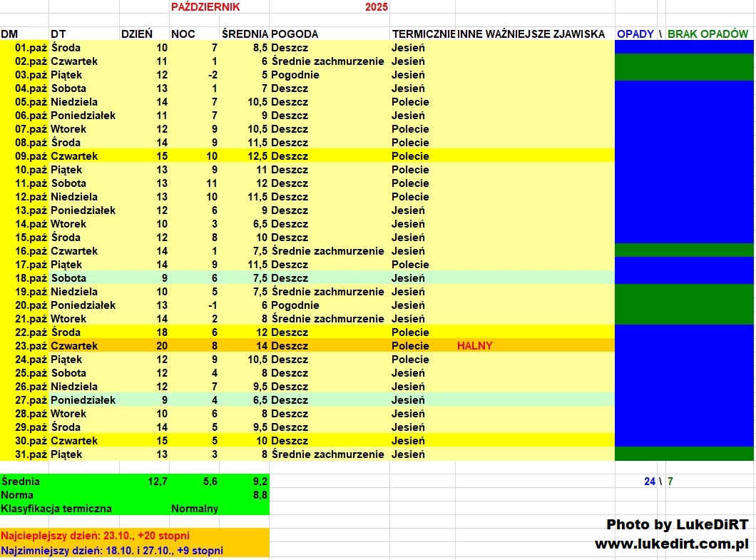Select the Norma value 8,8
Image resolution: width=756 pixels, height=560 pixels.
point(258,495)
